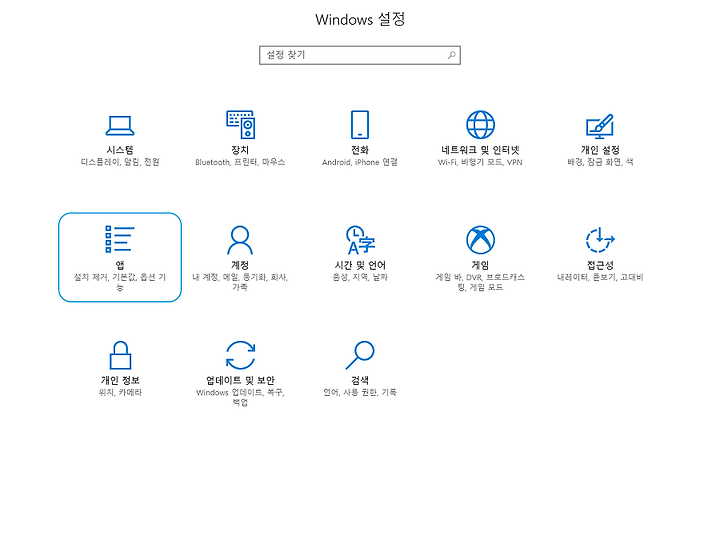Image resolution: width=720 pixels, height=540 pixels.
Task: Click the Bluetooth, 프린터, 마우스 description
Action: (x=240, y=162)
